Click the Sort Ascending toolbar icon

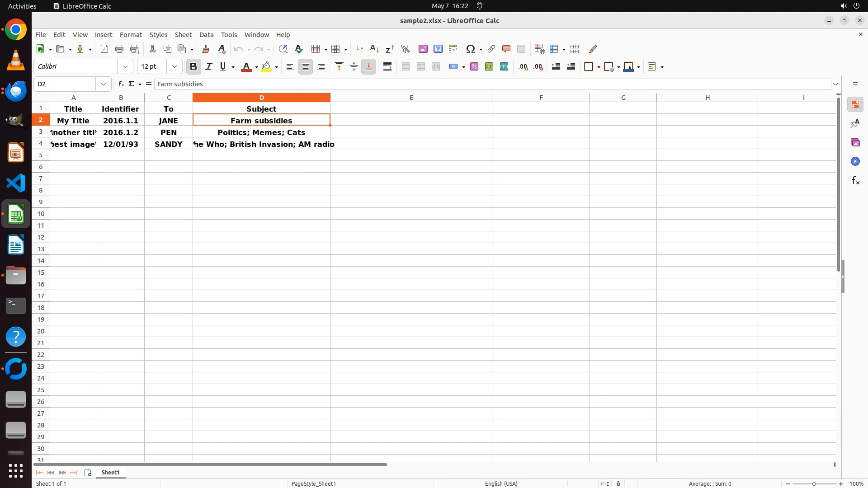(374, 49)
